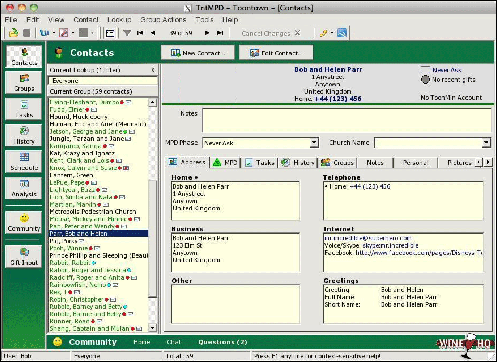This screenshot has width=497, height=362.
Task: Open the Community smiley sidebar button
Action: pos(24,222)
